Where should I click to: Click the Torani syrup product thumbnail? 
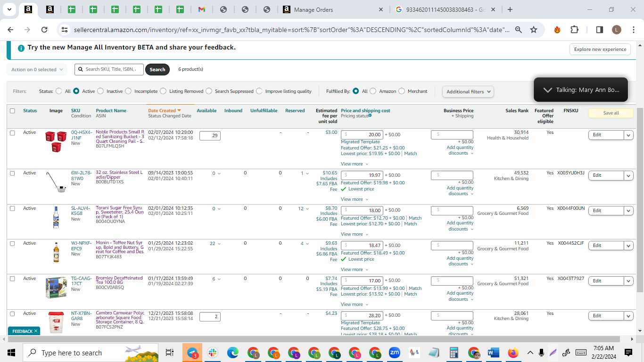pyautogui.click(x=56, y=217)
